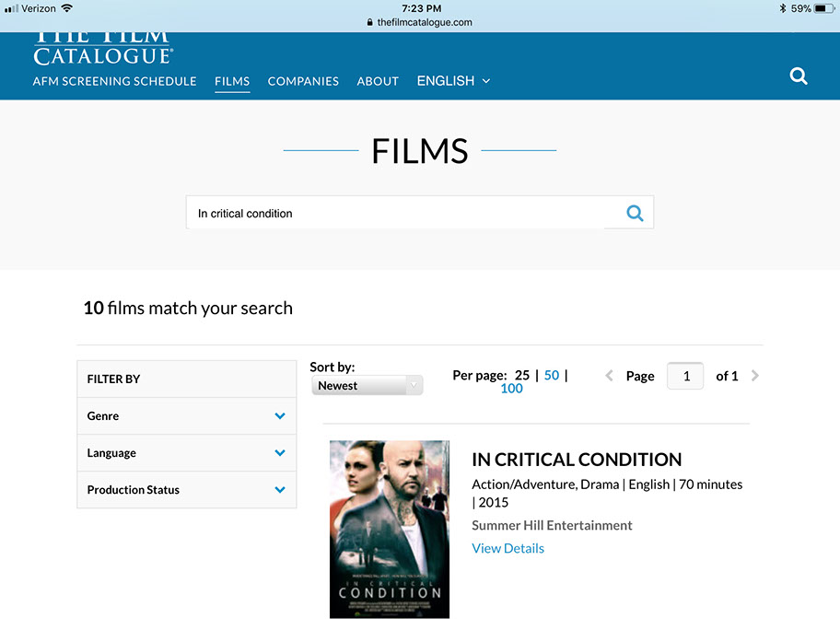Image resolution: width=840 pixels, height=630 pixels.
Task: Open the English language menu
Action: [453, 81]
